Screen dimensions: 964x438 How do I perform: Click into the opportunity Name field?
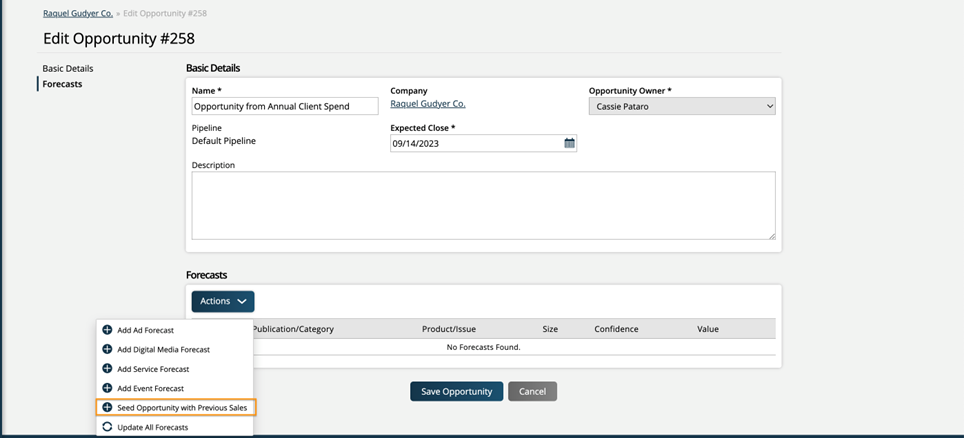285,106
